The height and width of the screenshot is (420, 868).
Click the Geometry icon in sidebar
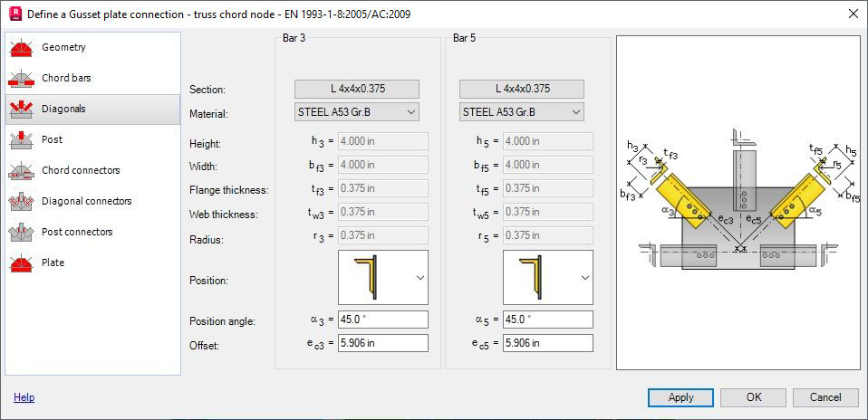(x=22, y=48)
